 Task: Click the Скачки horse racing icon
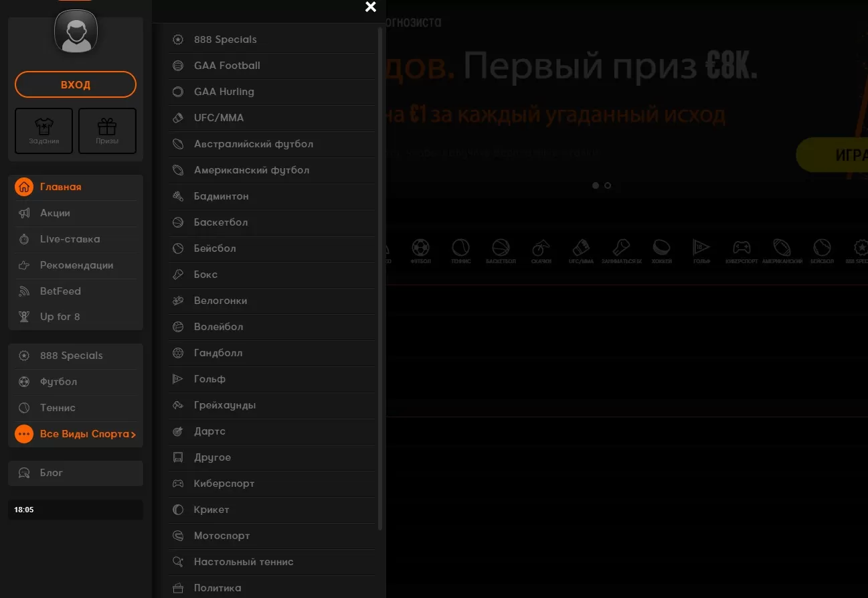(541, 248)
